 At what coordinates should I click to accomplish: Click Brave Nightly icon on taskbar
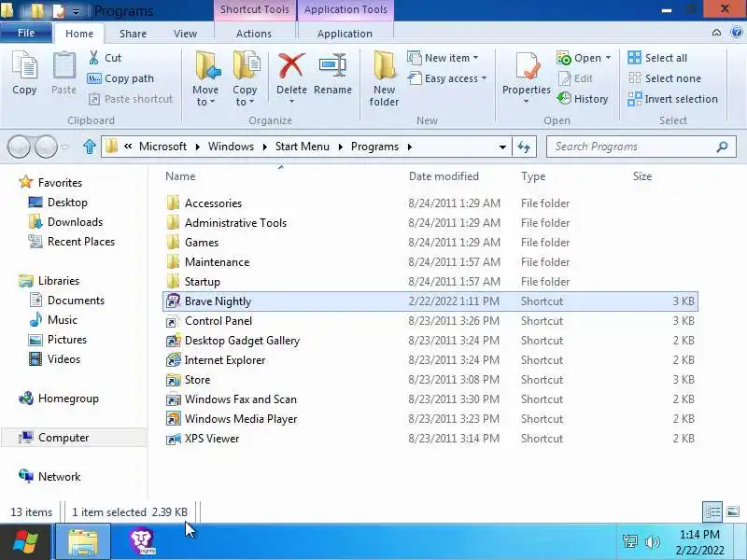coord(142,541)
